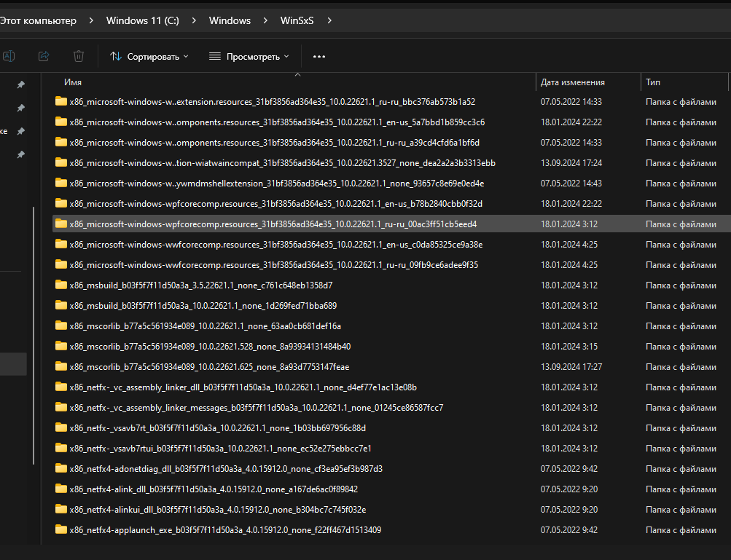The image size is (731, 560).
Task: Open the Просмотреть view dropdown
Action: point(249,56)
